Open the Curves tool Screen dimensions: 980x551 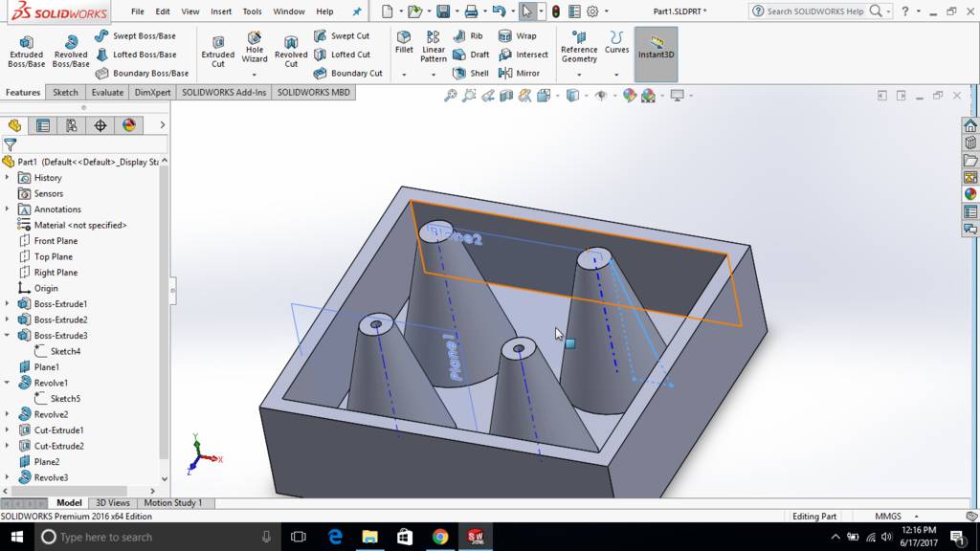coord(616,42)
